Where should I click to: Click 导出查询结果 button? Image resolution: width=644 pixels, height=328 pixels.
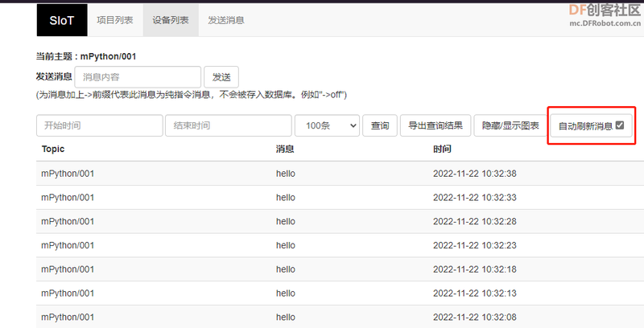pyautogui.click(x=436, y=125)
